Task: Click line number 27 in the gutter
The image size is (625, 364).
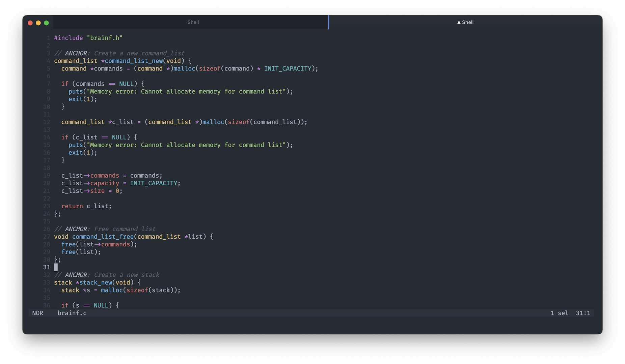Action: point(47,237)
